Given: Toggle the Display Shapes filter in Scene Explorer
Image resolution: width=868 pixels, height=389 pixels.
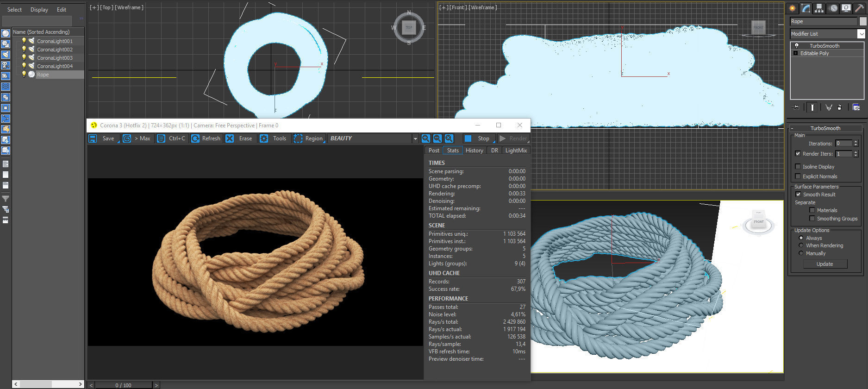Looking at the screenshot, I should (6, 44).
